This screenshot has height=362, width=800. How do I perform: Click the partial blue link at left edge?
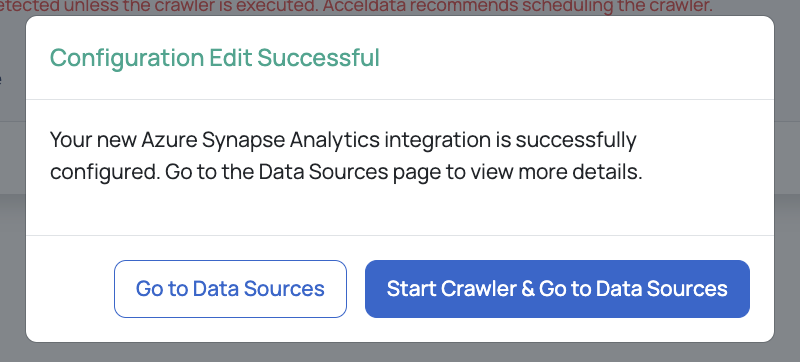[1, 80]
